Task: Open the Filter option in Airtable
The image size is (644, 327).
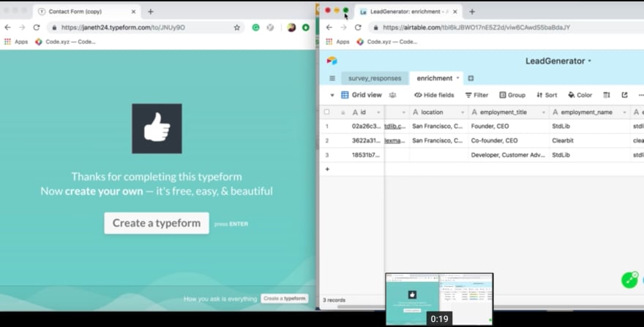Action: click(x=477, y=95)
